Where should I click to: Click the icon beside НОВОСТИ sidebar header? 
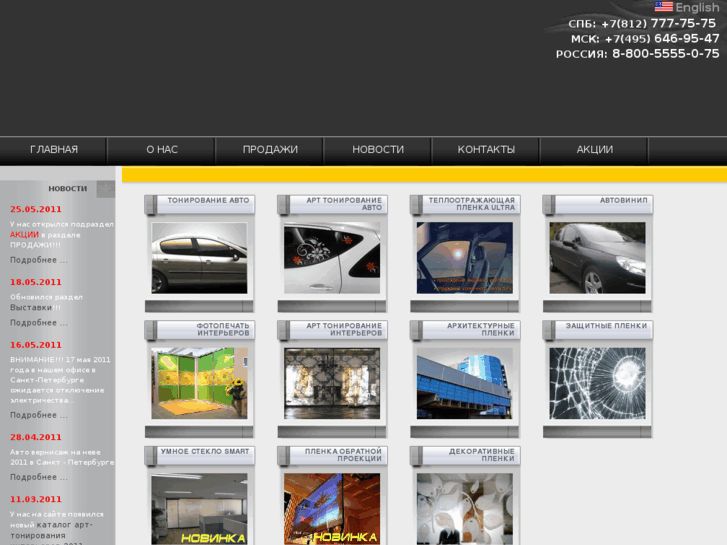[106, 189]
